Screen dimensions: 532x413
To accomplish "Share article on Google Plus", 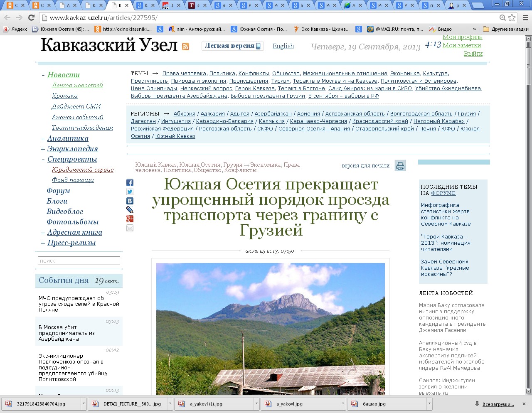I will click(130, 219).
